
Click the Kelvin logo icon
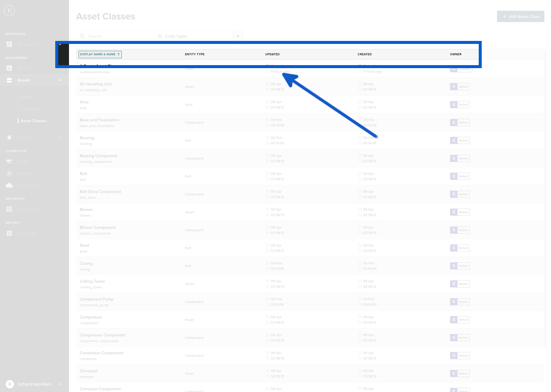click(x=9, y=11)
